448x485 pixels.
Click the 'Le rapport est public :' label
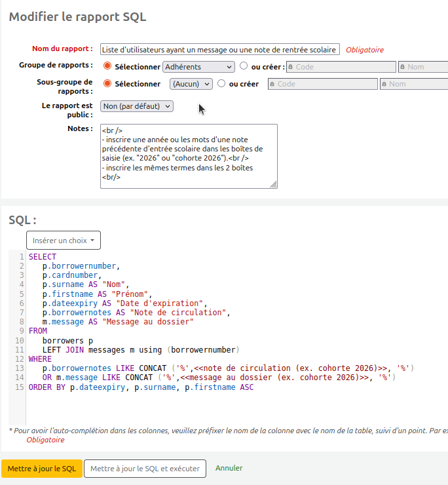[67, 110]
